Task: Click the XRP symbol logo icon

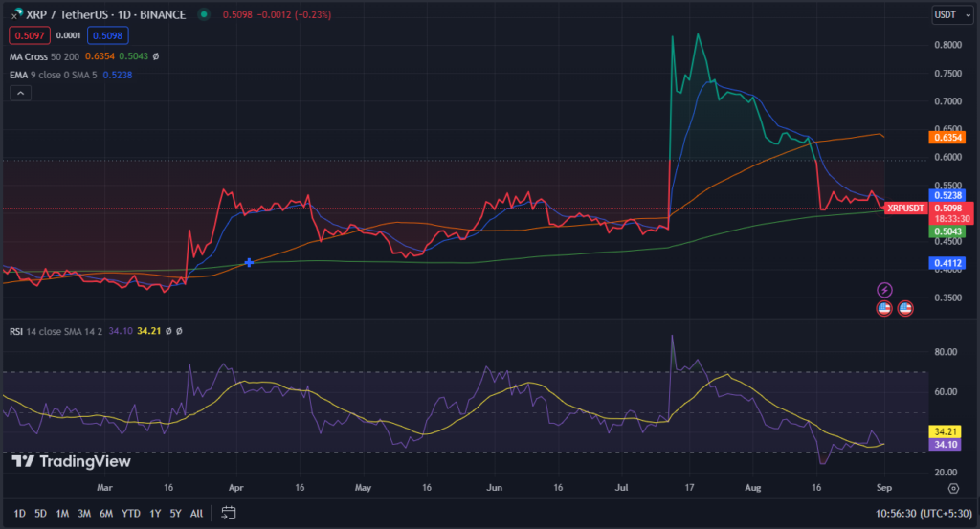Action: 15,15
